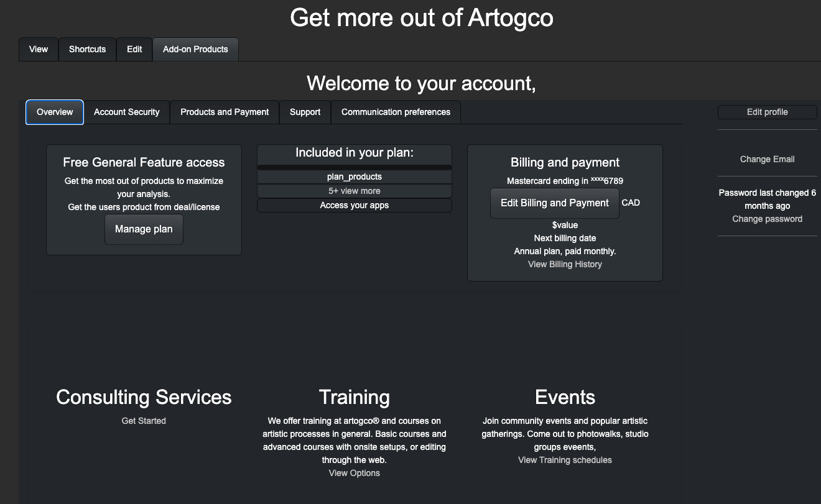Open the View tab

point(39,49)
